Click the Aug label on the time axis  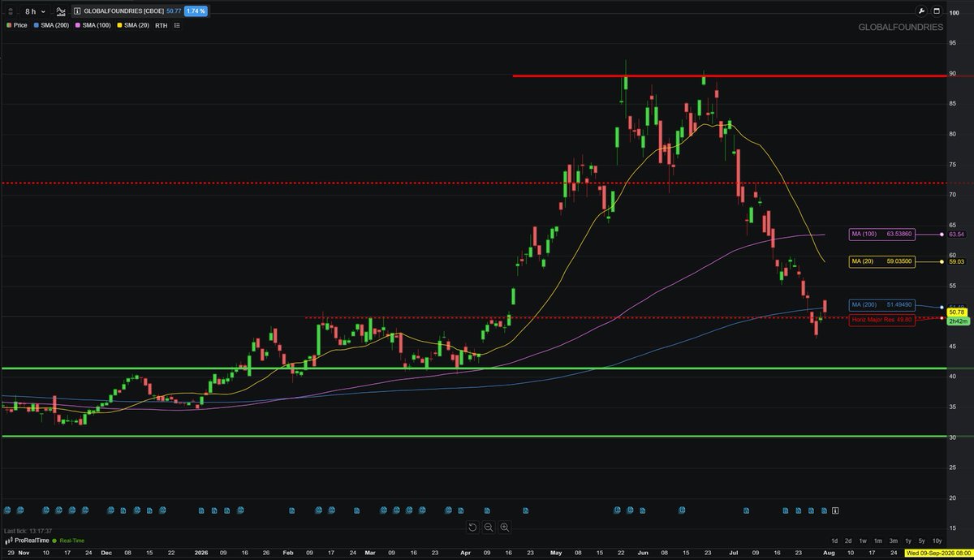tap(829, 553)
